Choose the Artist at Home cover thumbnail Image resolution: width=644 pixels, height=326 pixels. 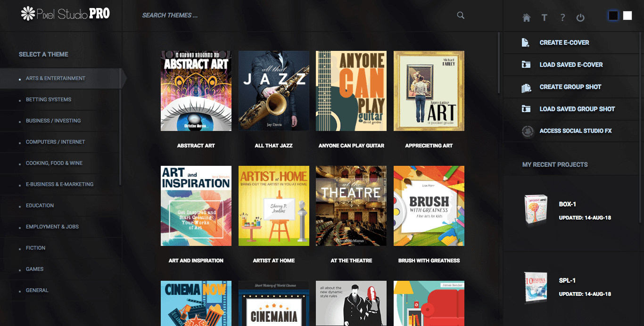pyautogui.click(x=274, y=206)
